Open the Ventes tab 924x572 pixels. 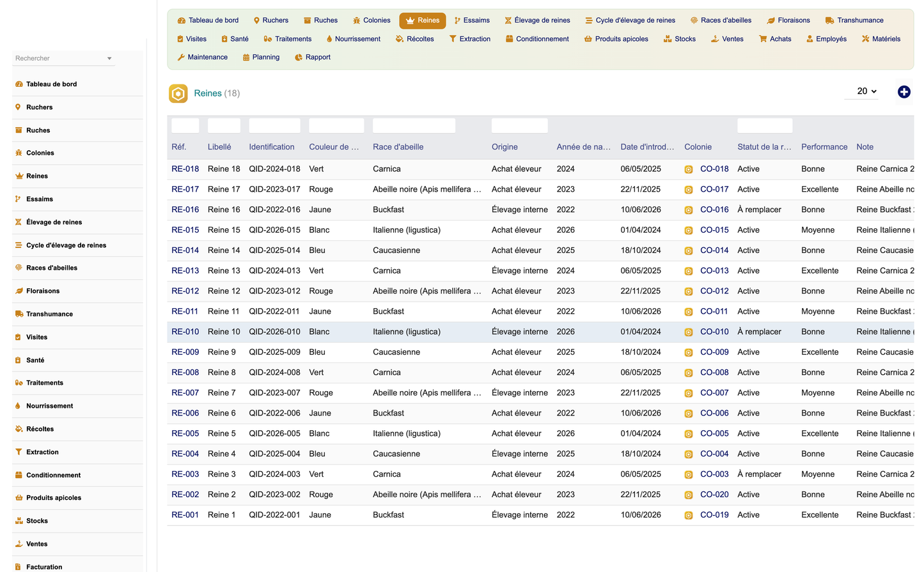click(x=727, y=39)
